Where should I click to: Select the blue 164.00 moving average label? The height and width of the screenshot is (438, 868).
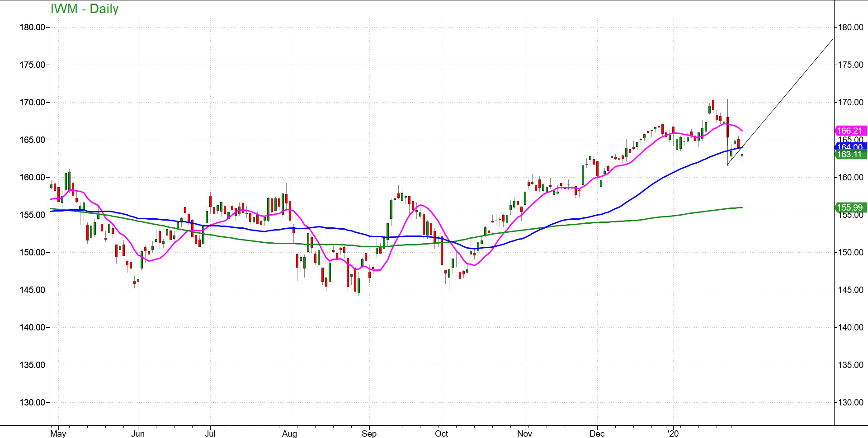pos(850,146)
